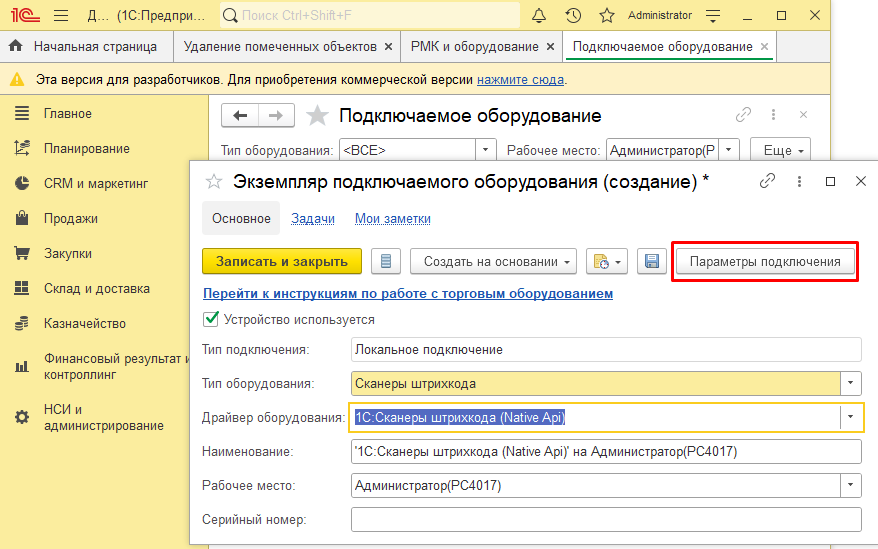Open Рабочее место dropdown in the dialog
Image resolution: width=878 pixels, height=549 pixels.
[x=850, y=486]
